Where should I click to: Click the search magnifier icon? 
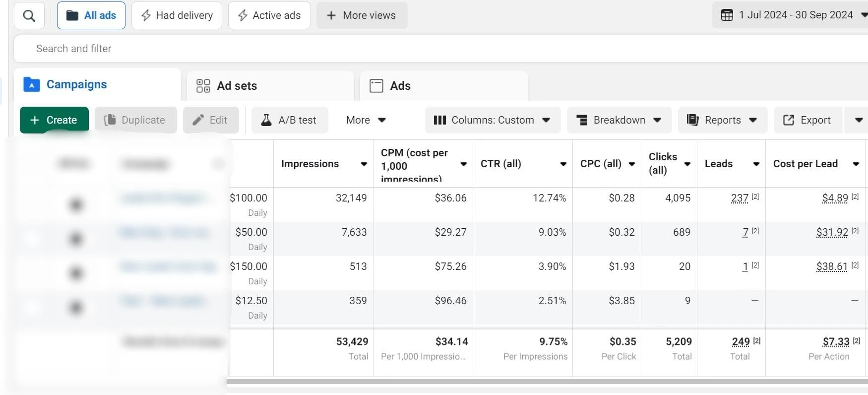tap(29, 15)
